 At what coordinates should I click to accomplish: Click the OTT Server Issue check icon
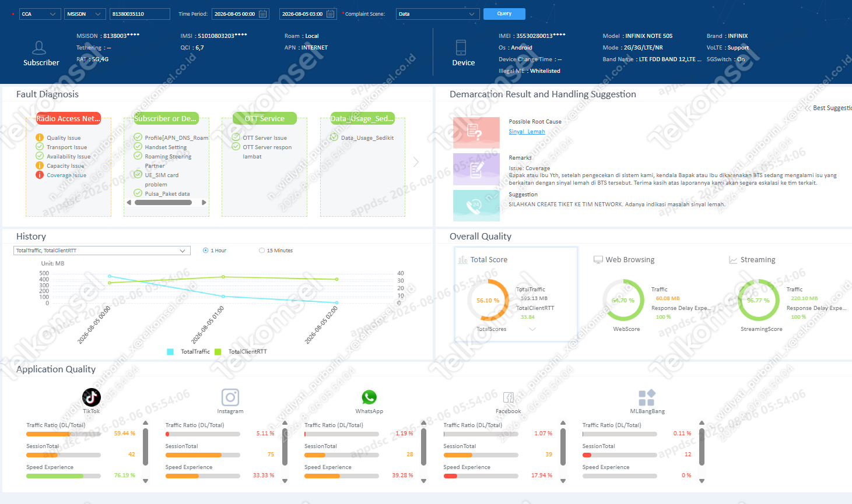click(236, 138)
